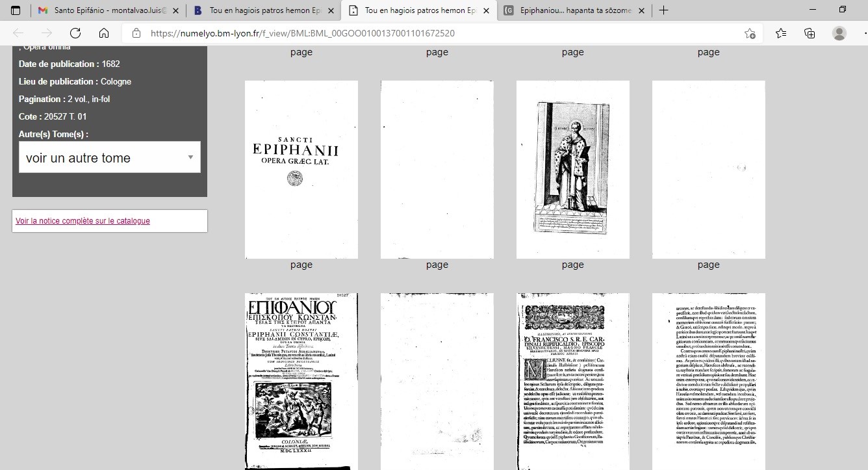Close the 'Epiphaniou... hapanta' tab
Viewport: 868px width, 470px height.
(642, 10)
